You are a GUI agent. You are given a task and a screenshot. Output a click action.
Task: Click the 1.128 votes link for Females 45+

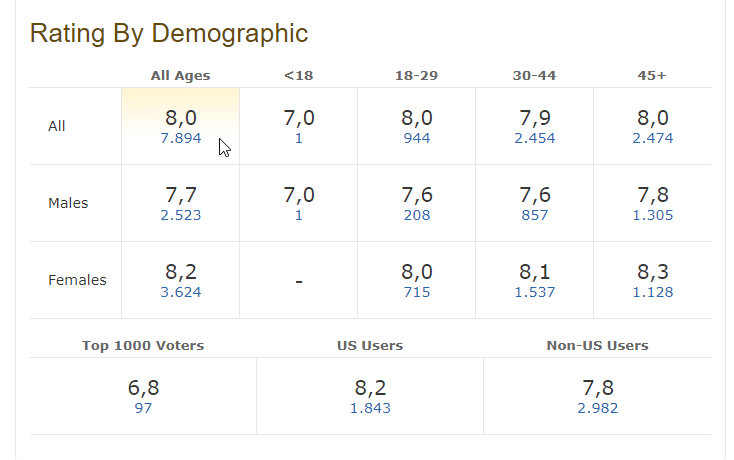click(x=653, y=292)
